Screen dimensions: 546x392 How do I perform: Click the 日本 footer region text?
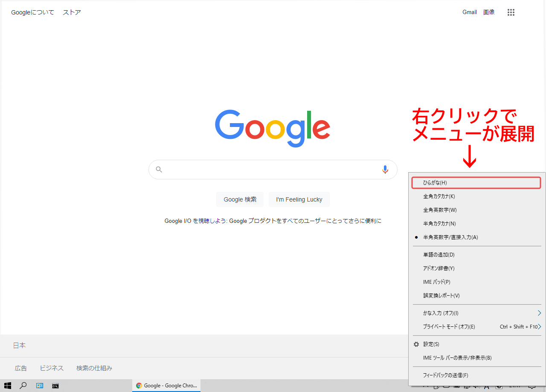point(19,346)
